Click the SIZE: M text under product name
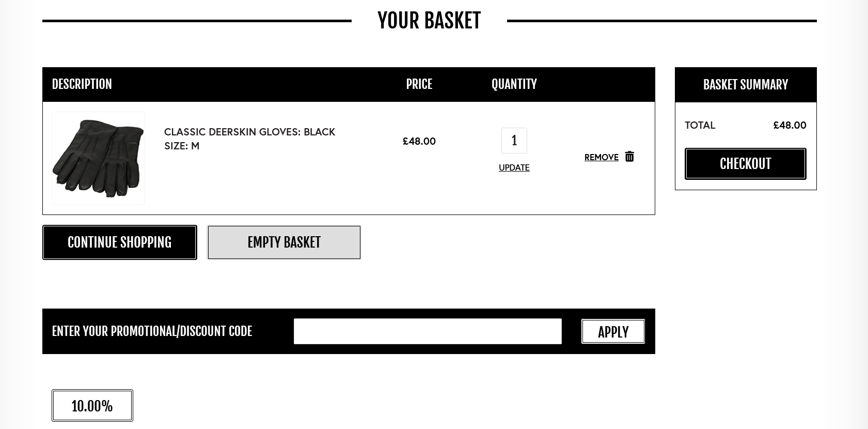The width and height of the screenshot is (868, 429). tap(182, 146)
